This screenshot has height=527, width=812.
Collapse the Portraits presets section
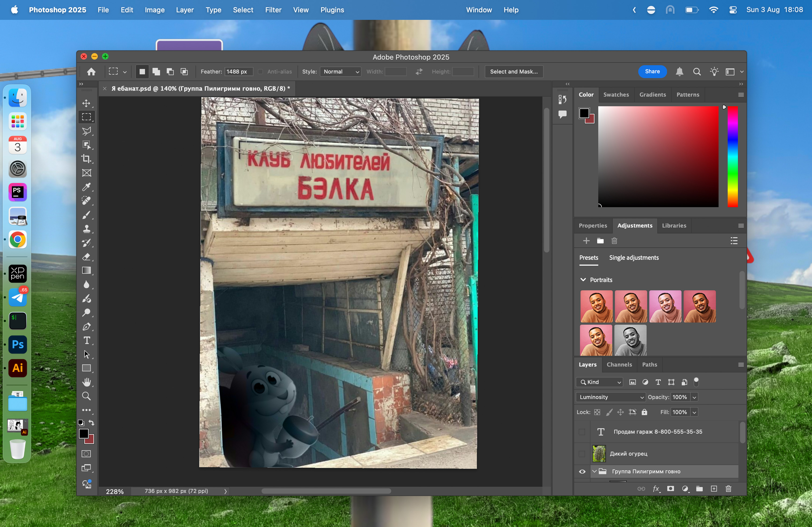click(583, 280)
